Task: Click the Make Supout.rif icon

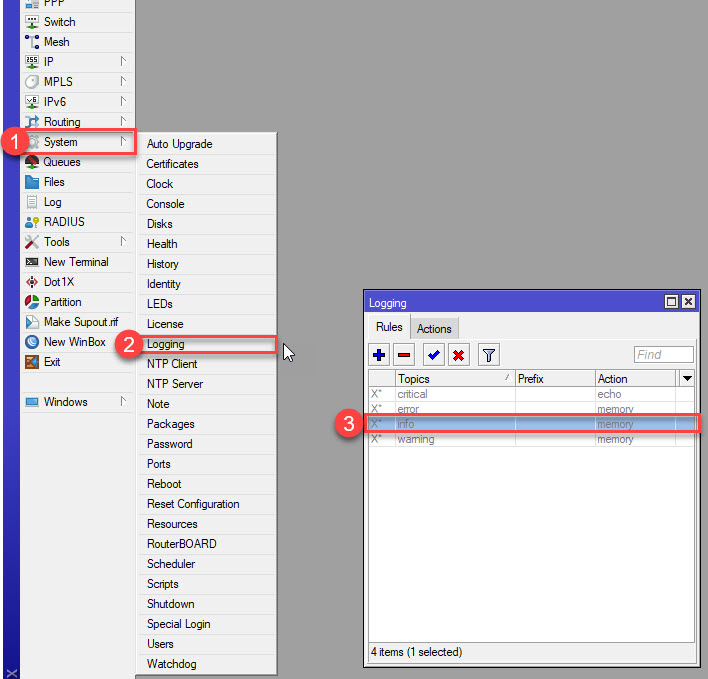Action: tap(32, 322)
